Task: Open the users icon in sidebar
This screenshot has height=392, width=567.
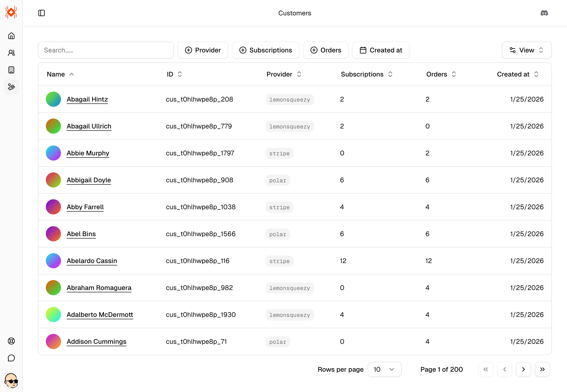Action: click(11, 53)
